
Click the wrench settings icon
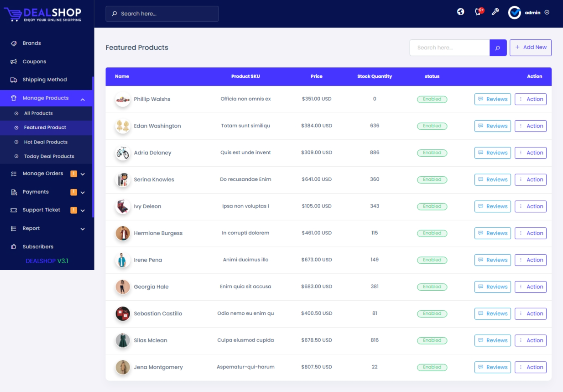[495, 12]
